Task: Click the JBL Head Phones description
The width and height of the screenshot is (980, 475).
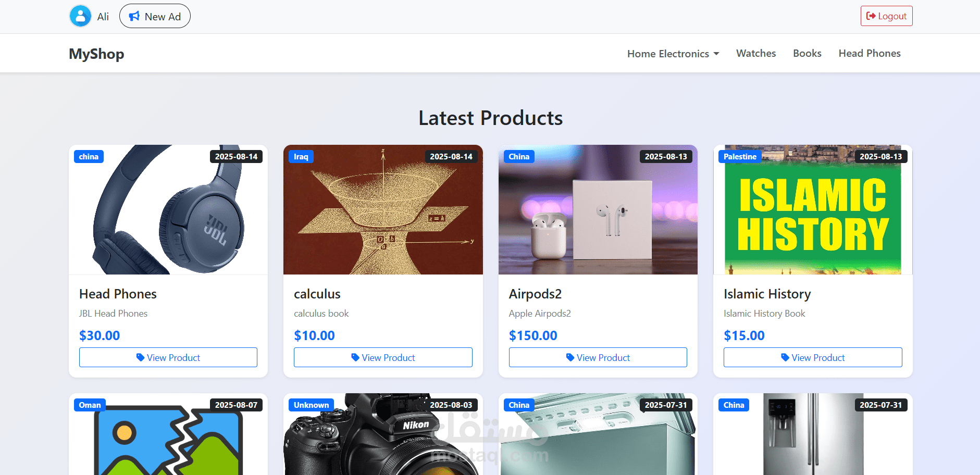Action: 113,314
